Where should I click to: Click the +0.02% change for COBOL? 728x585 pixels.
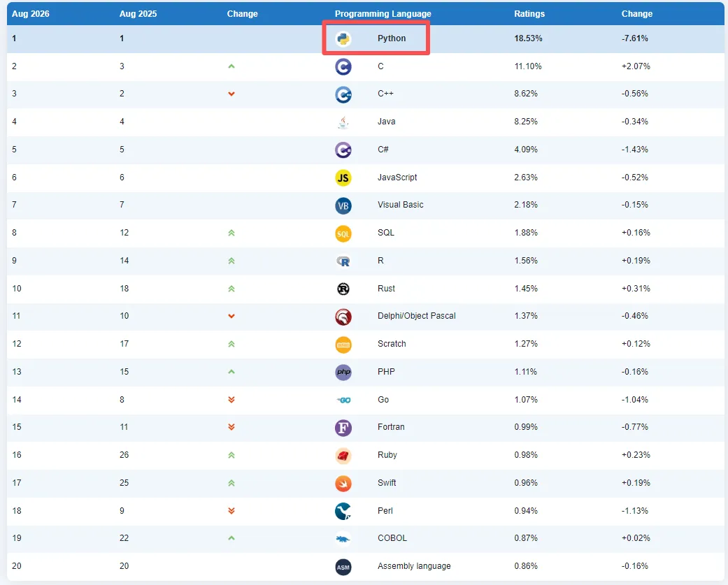(636, 538)
